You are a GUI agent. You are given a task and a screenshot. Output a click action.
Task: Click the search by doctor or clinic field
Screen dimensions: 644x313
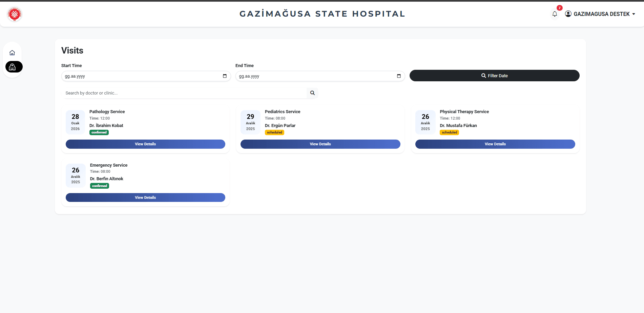point(185,93)
